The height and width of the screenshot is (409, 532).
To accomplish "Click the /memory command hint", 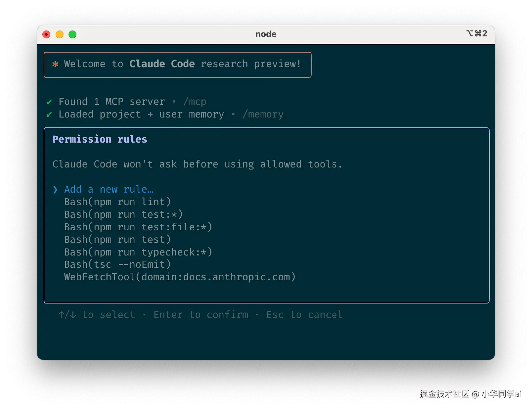I will pyautogui.click(x=263, y=114).
